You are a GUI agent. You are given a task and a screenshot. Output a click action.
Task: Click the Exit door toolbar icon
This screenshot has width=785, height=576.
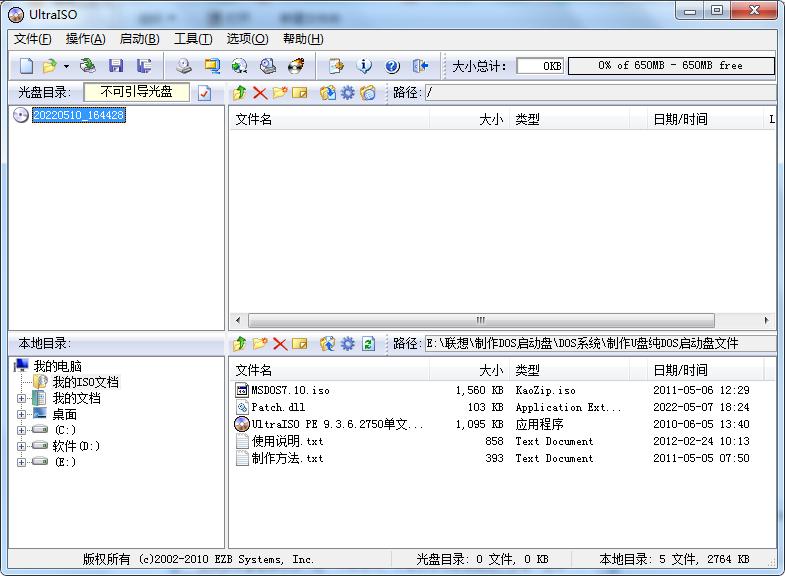point(420,66)
